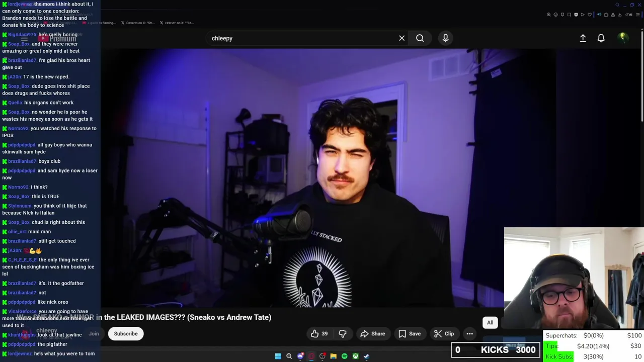The height and width of the screenshot is (362, 644).
Task: Click the webcam overlay of the streamer
Action: pos(574,278)
